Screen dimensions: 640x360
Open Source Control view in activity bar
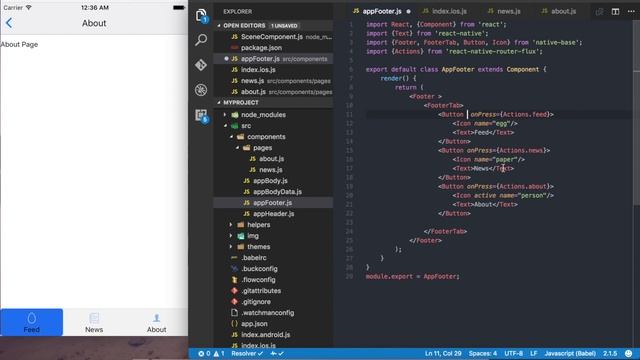coord(201,65)
